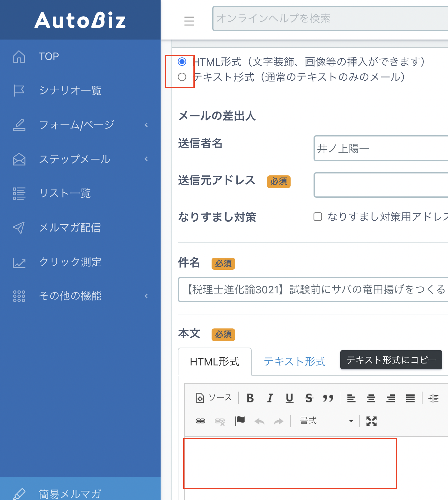Click the テキスト形式にコピー button

pyautogui.click(x=391, y=360)
